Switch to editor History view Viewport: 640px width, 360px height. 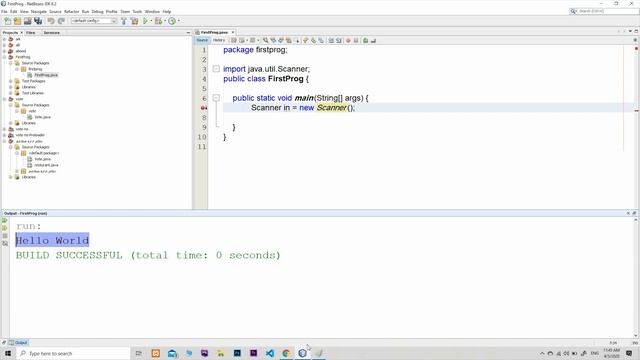coord(219,40)
